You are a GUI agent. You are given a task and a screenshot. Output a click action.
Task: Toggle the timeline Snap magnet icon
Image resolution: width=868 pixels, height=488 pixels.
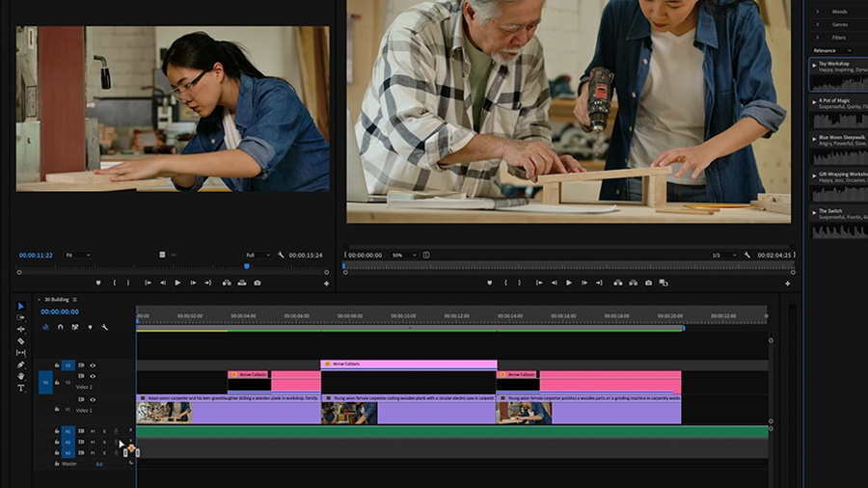point(61,327)
